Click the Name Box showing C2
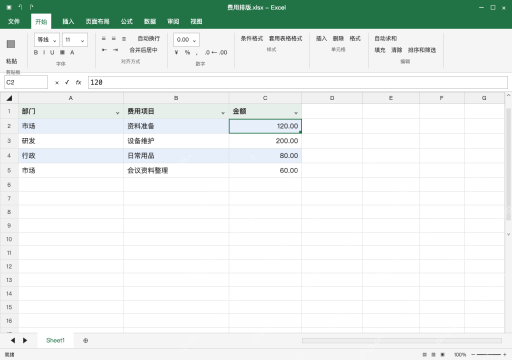Screen dimensions: 512x360 pos(26,82)
